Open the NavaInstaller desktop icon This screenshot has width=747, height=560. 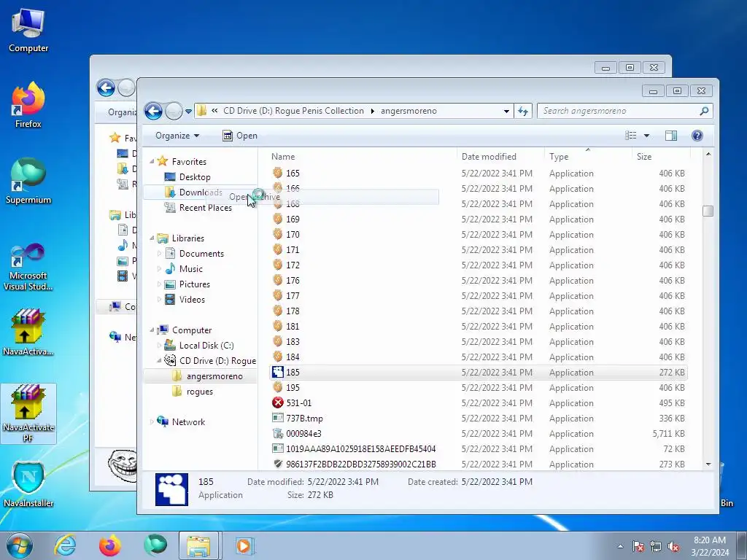(28, 484)
